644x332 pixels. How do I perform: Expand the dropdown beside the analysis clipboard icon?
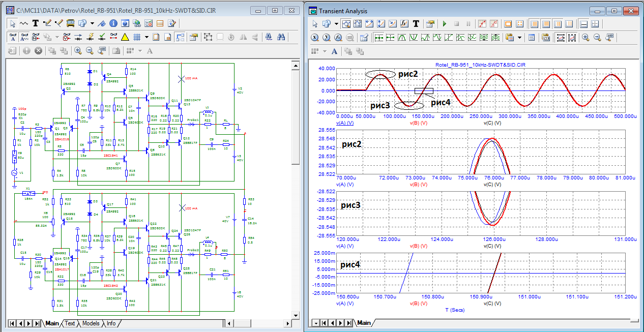coord(519,38)
